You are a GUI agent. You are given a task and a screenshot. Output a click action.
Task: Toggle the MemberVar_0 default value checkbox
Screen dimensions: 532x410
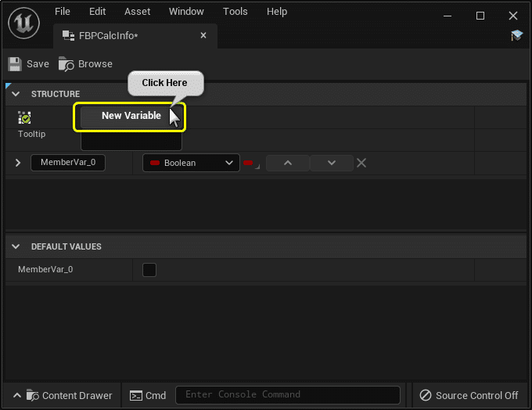click(x=149, y=270)
